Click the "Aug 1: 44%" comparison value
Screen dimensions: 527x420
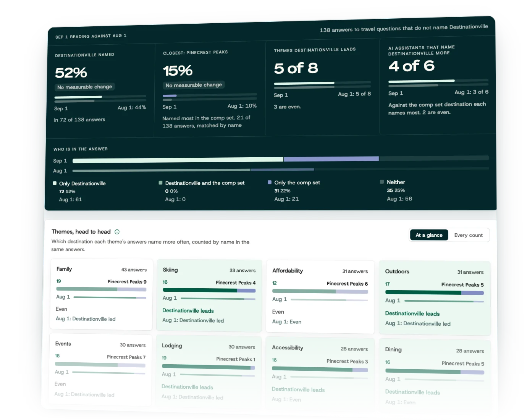coord(132,108)
